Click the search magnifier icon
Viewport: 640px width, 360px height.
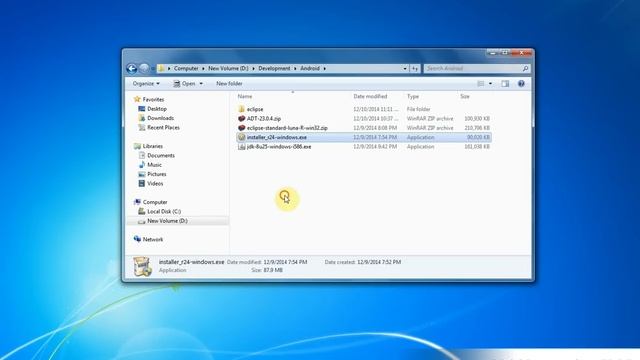[525, 69]
